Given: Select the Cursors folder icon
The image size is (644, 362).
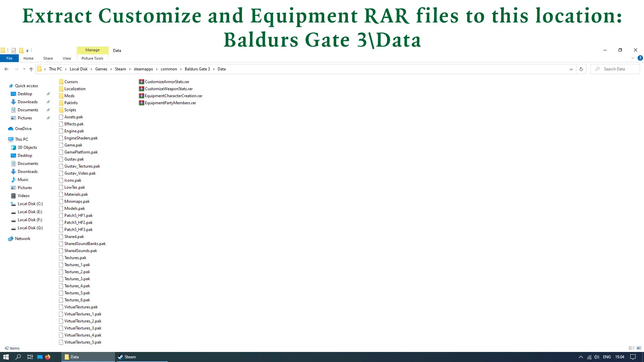Looking at the screenshot, I should 61,82.
